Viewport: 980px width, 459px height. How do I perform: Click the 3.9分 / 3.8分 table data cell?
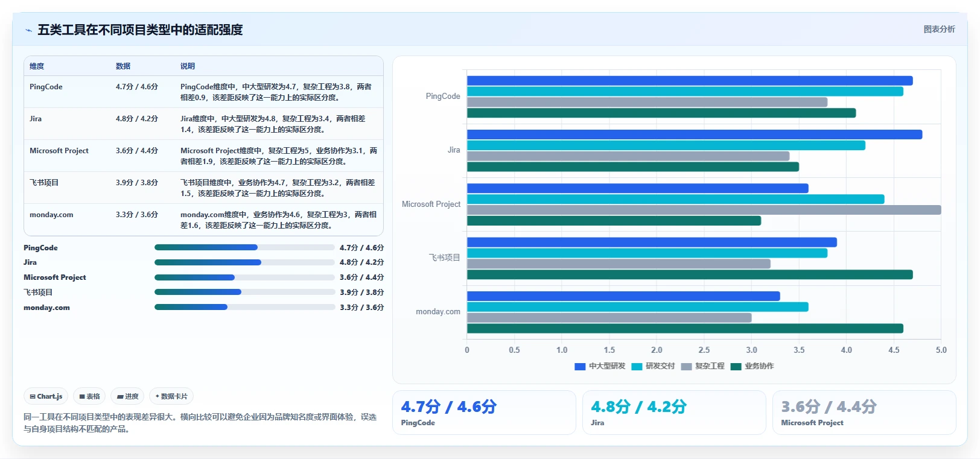click(x=137, y=183)
